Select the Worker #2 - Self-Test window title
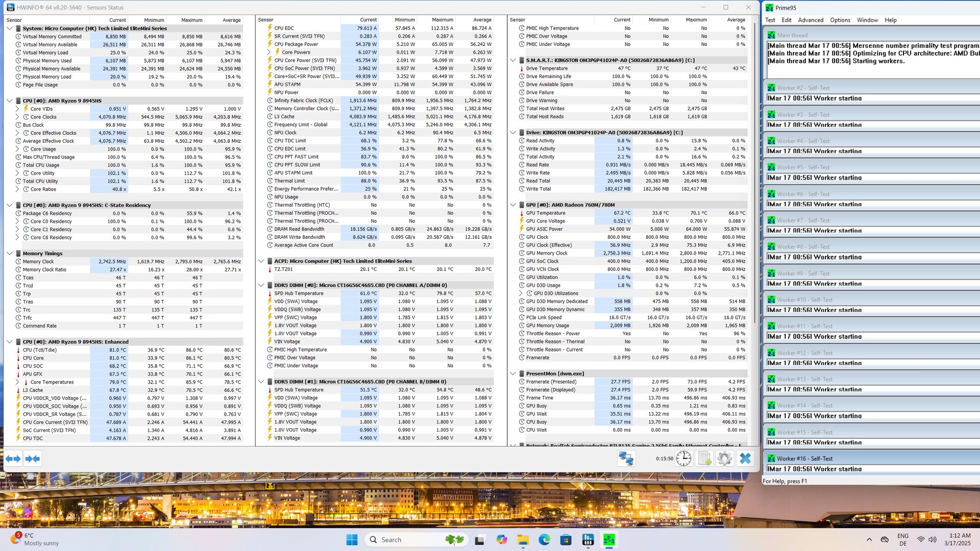980x551 pixels. click(803, 88)
